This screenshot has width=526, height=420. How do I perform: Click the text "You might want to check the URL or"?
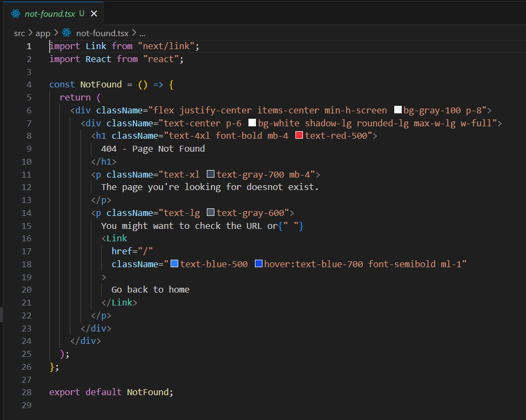click(x=190, y=226)
